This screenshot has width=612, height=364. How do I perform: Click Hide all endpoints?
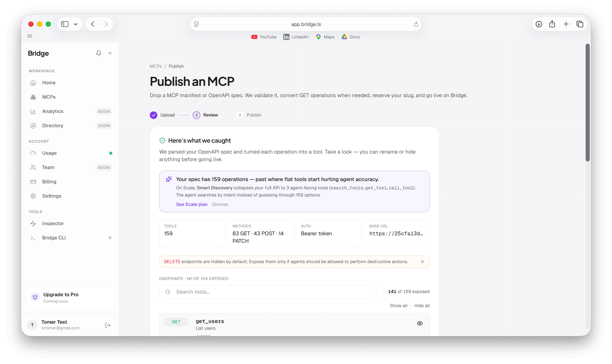[422, 306]
